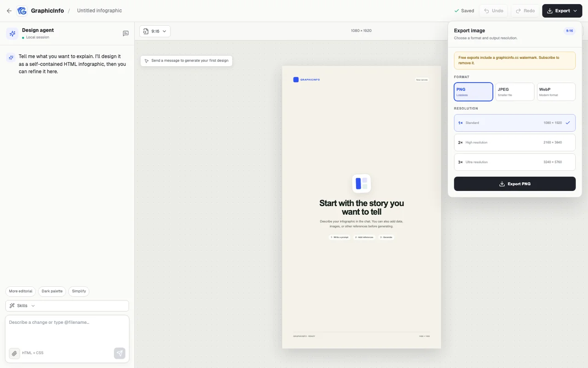This screenshot has height=368, width=588.
Task: Click the Dark palette suggestion chip
Action: tap(52, 291)
